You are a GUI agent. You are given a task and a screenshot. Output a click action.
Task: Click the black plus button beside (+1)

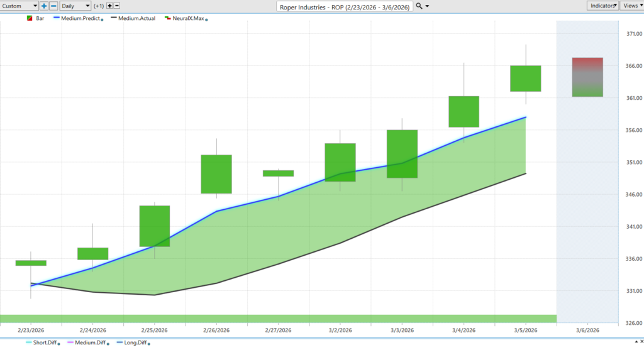(109, 6)
